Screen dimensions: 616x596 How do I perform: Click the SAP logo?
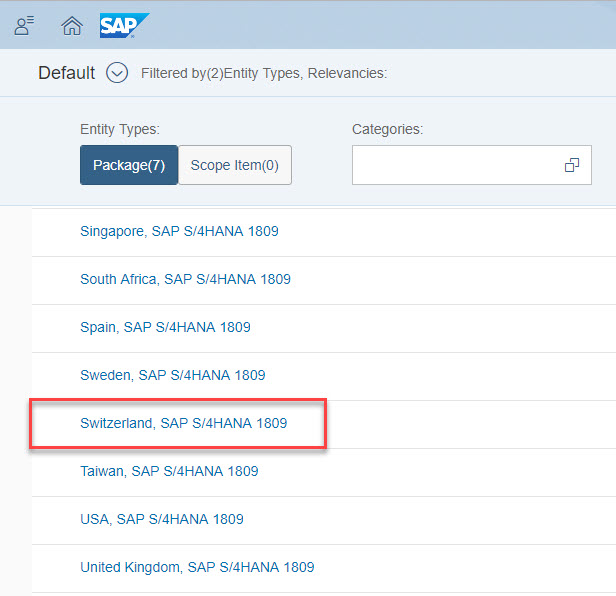124,25
